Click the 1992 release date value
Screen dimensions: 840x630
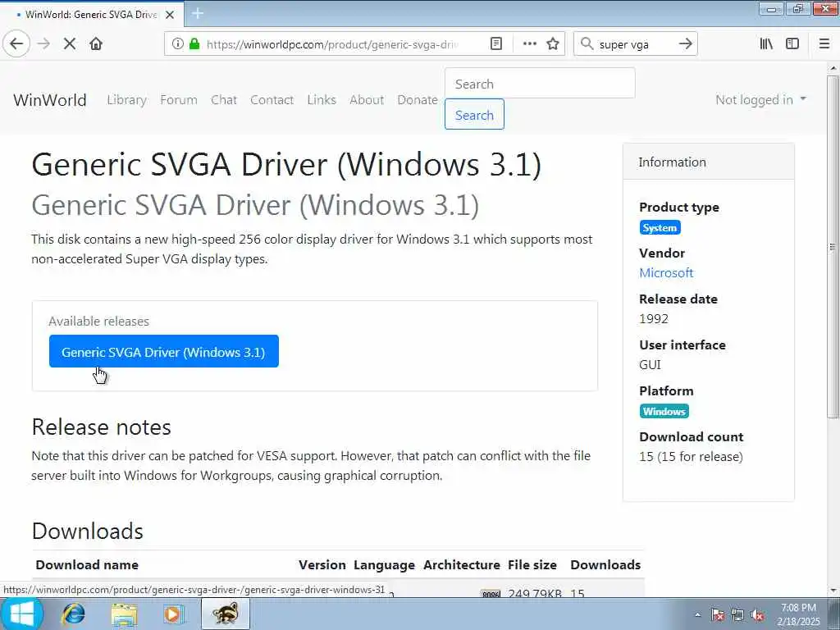click(x=654, y=319)
